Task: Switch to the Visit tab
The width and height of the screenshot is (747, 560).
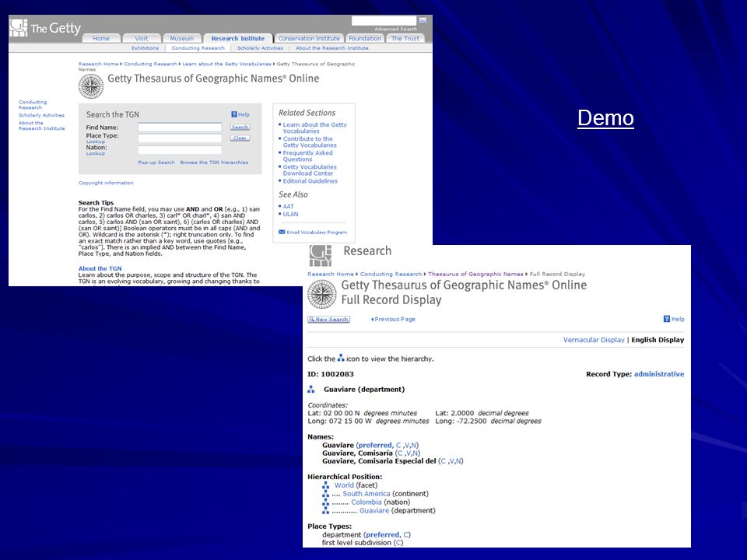Action: [x=142, y=39]
